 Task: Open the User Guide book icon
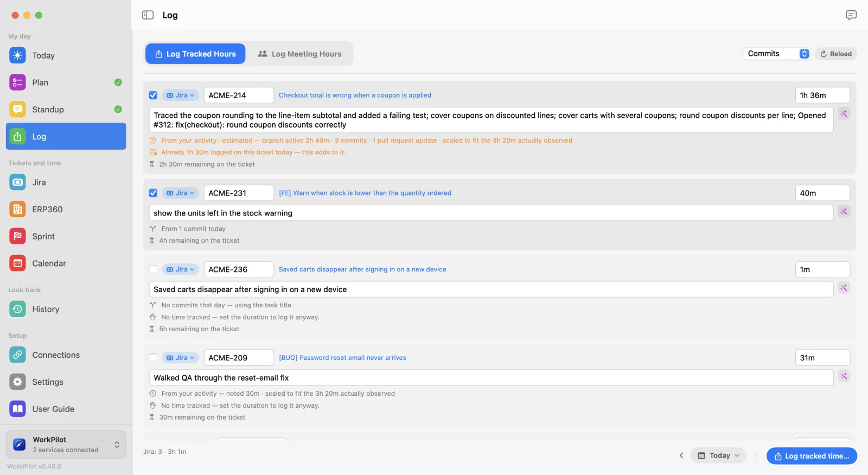pyautogui.click(x=17, y=409)
